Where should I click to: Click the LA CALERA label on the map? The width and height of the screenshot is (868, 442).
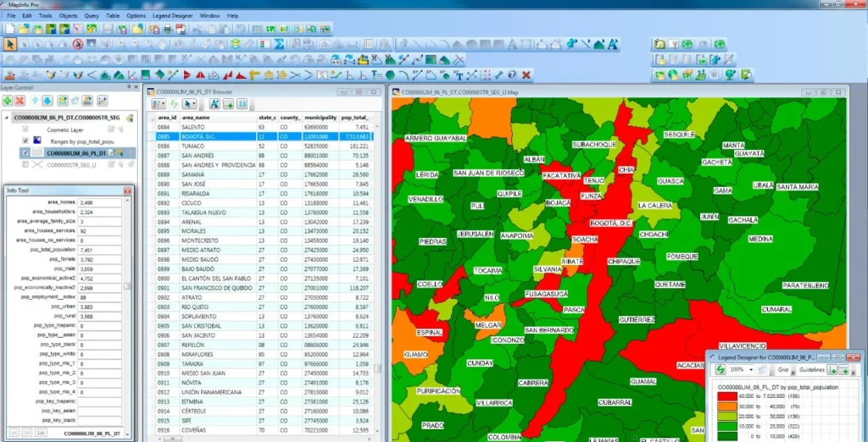point(655,205)
